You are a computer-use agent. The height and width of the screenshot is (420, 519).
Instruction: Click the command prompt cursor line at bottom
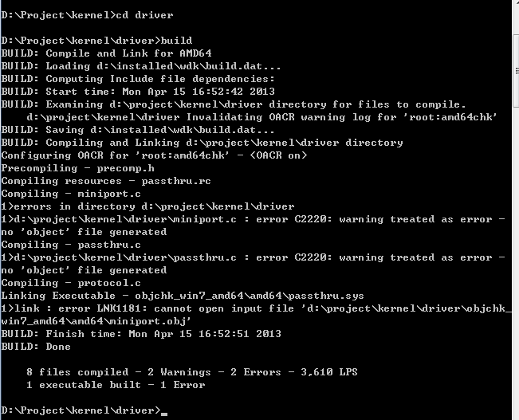pyautogui.click(x=84, y=410)
